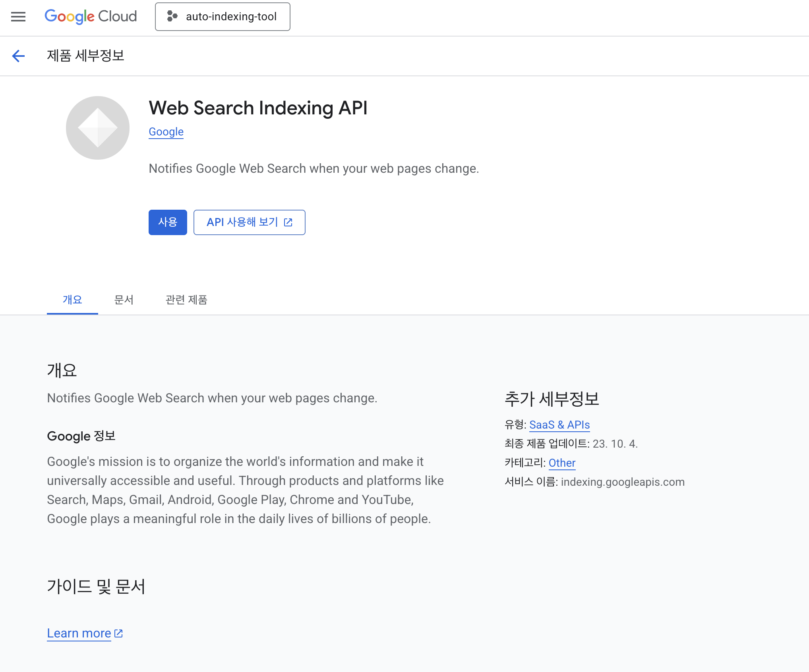The image size is (809, 672).
Task: Click the Web Search Indexing API logo
Action: tap(98, 128)
